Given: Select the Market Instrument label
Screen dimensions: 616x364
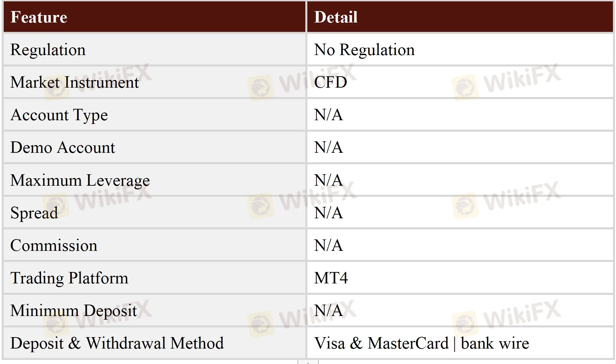Looking at the screenshot, I should pos(74,83).
